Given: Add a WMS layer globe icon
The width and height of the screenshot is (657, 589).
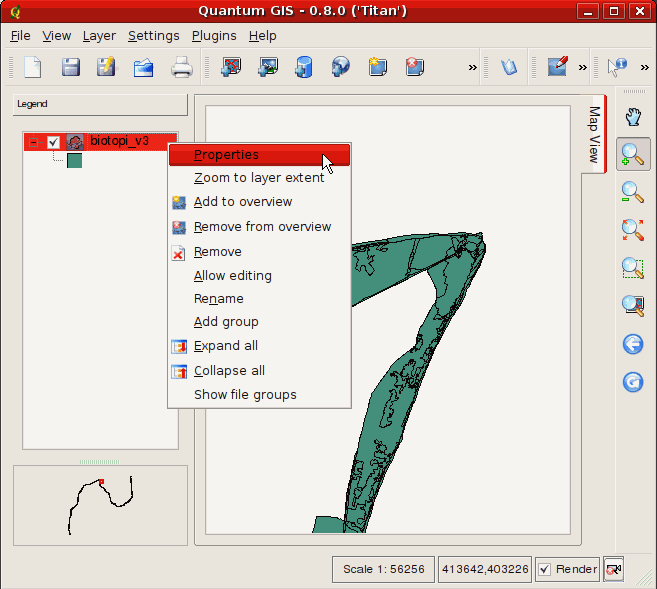Looking at the screenshot, I should coord(340,67).
